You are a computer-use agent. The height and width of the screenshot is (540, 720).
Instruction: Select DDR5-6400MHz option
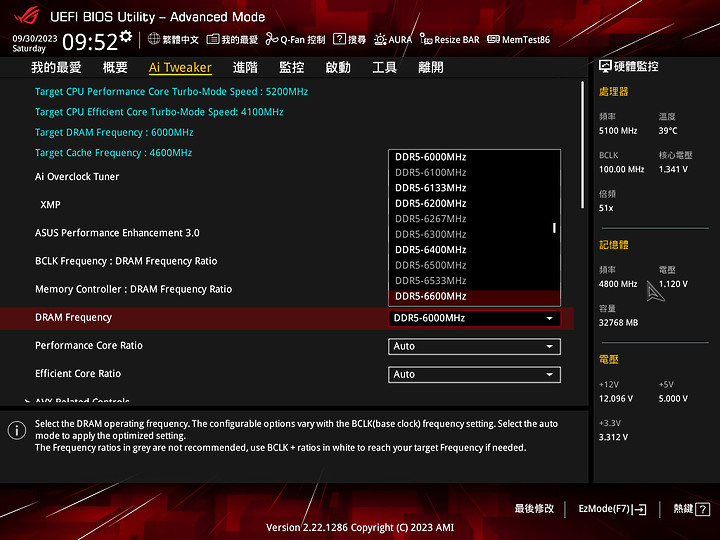[474, 250]
